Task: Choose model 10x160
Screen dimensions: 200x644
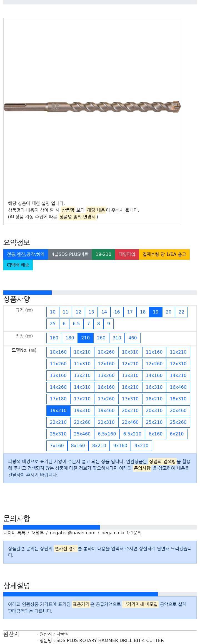Action: pos(58,352)
